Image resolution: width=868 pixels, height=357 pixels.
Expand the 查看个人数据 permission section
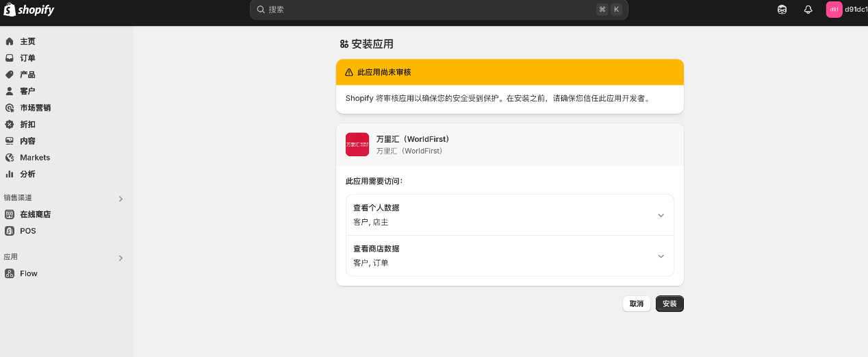pyautogui.click(x=661, y=215)
